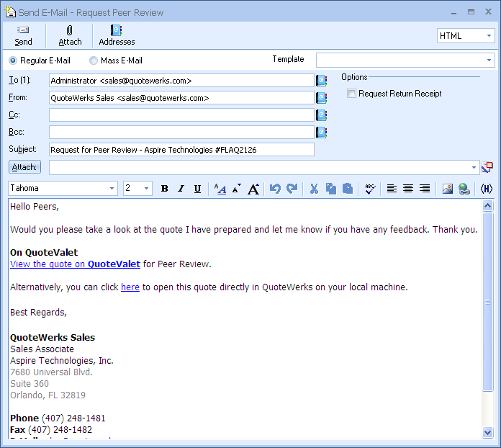Toggle underline formatting
The width and height of the screenshot is (501, 448).
pos(198,189)
